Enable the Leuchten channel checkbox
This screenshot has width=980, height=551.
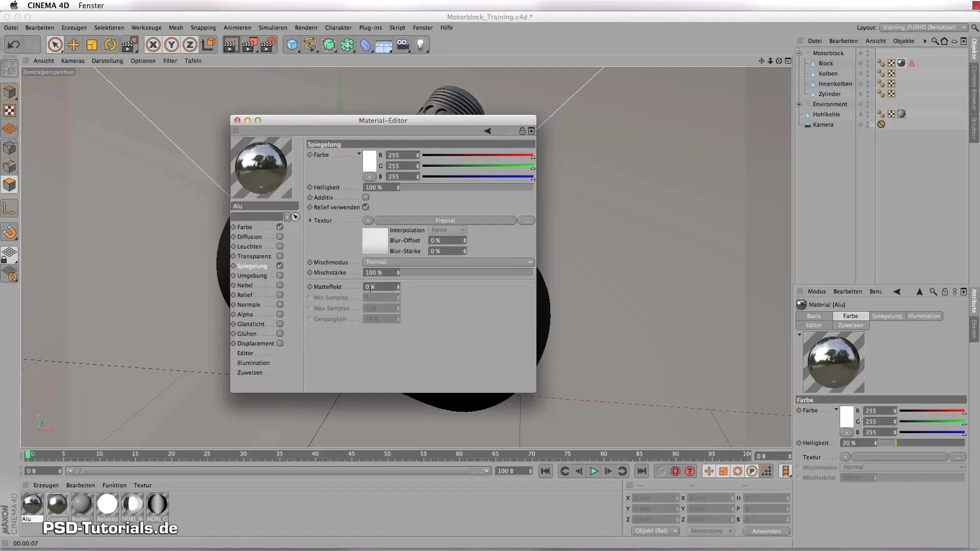280,246
